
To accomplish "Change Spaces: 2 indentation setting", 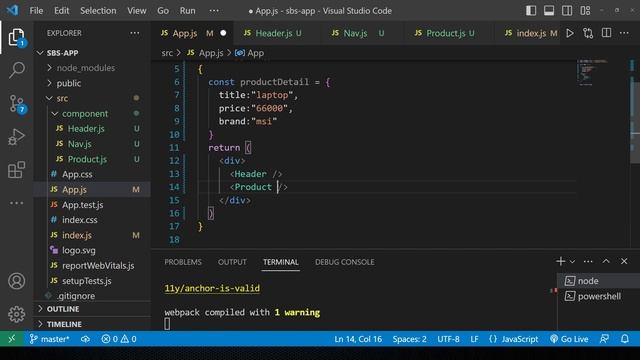I will [409, 339].
